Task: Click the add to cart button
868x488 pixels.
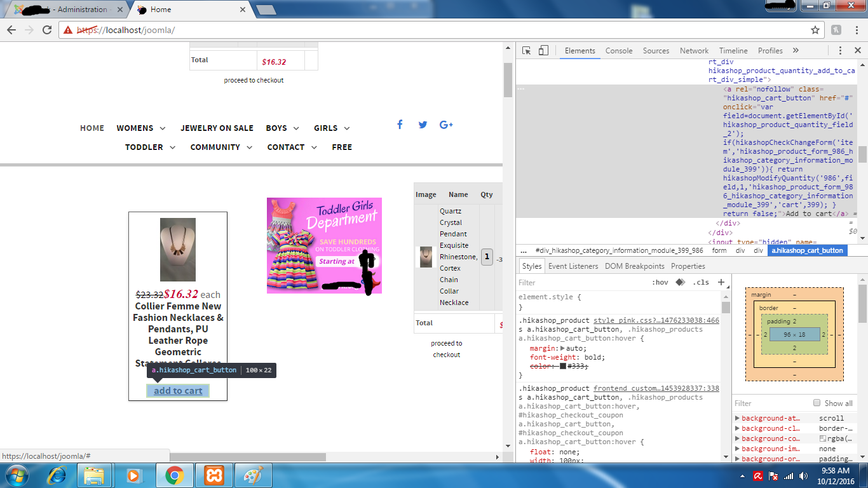Action: point(178,391)
